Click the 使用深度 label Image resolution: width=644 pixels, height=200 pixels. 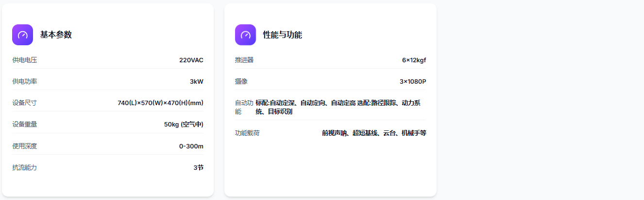[25, 146]
